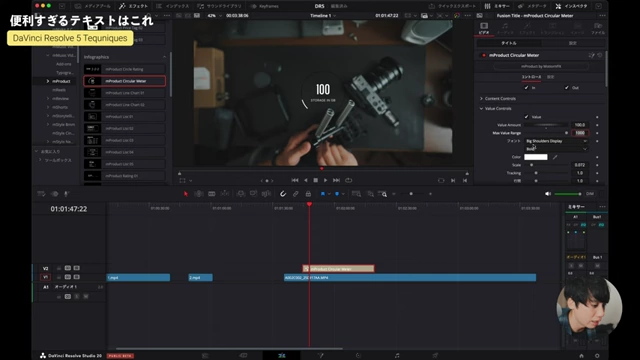Viewport: 640px width, 360px height.
Task: Toggle the Value checkbox
Action: [526, 117]
